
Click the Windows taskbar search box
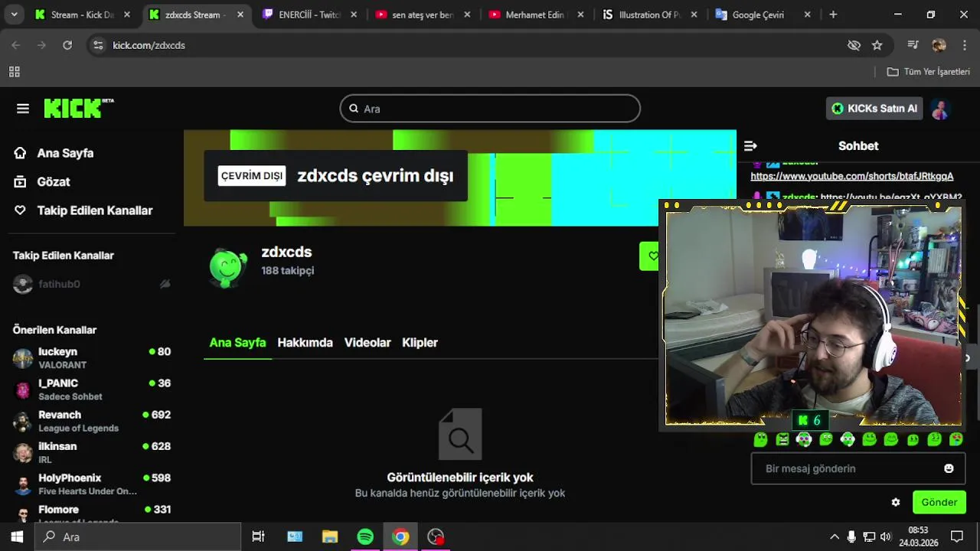[x=138, y=536]
